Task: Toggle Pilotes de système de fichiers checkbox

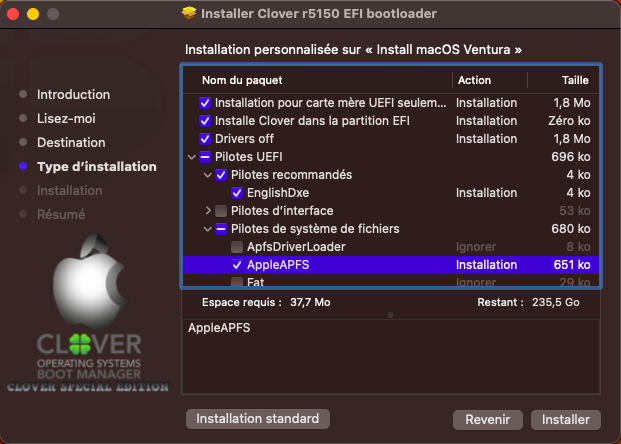Action: pos(221,229)
